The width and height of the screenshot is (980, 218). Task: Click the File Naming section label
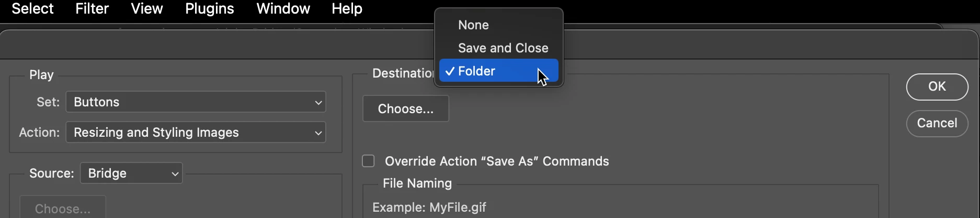tap(417, 183)
